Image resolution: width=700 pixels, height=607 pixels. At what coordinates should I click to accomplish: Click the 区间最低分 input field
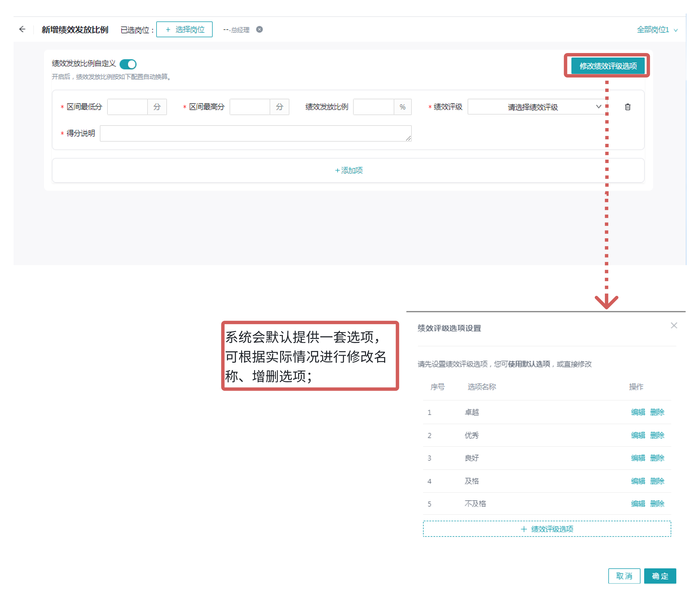click(x=127, y=107)
